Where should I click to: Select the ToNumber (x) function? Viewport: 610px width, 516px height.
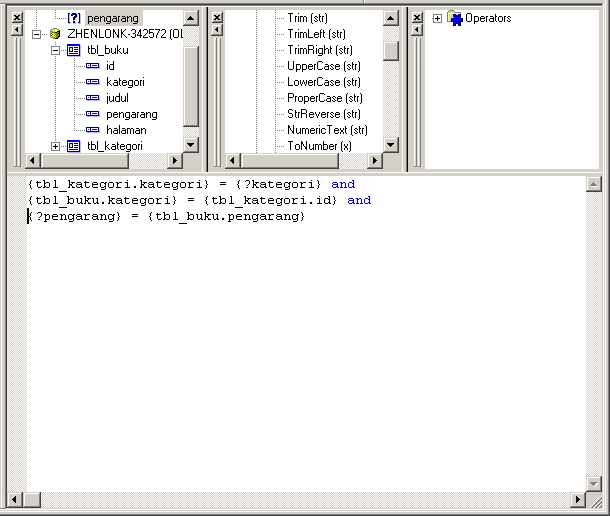(319, 146)
